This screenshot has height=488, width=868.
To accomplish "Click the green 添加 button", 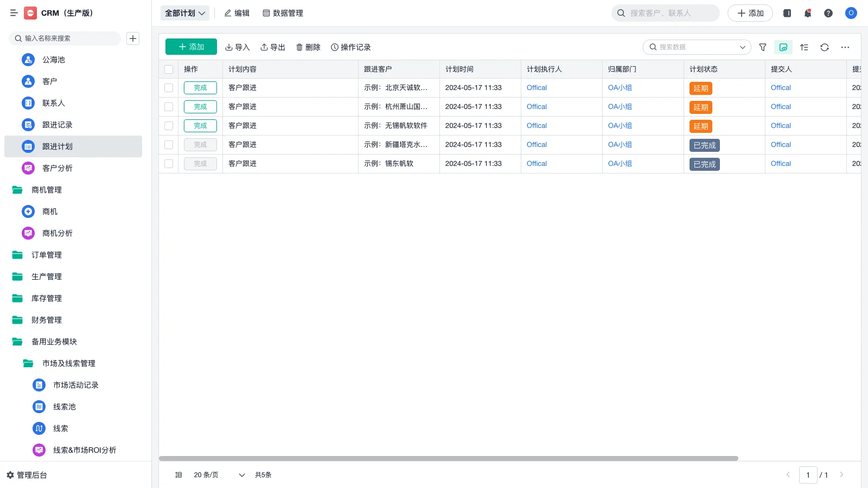I will coord(191,47).
